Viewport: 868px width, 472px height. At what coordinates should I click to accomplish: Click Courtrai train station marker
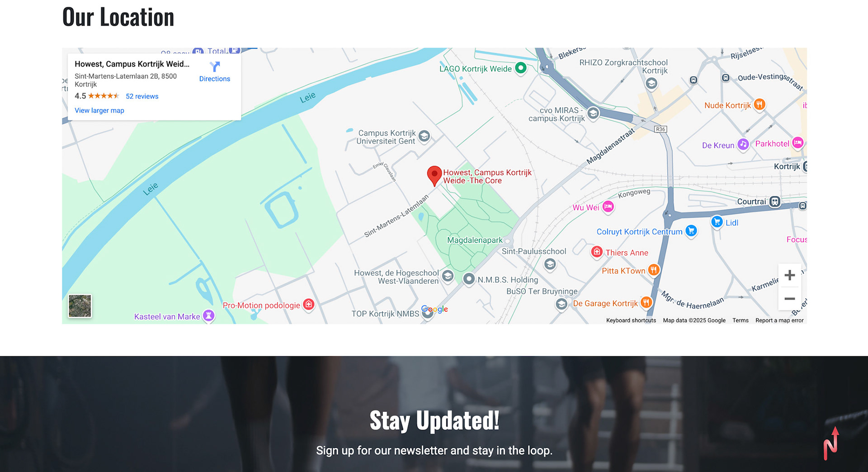click(775, 201)
